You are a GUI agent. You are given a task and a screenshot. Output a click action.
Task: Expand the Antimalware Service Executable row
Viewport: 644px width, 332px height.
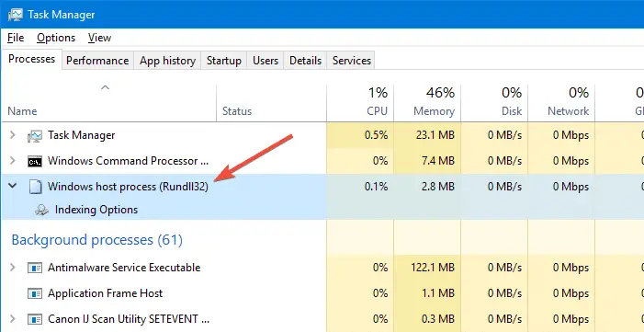pyautogui.click(x=13, y=268)
